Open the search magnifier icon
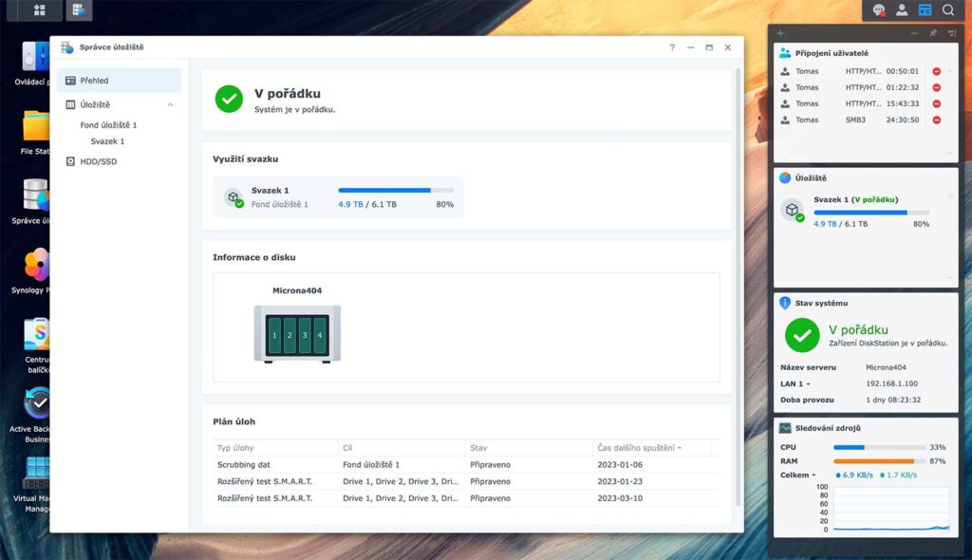972x560 pixels. click(x=948, y=9)
